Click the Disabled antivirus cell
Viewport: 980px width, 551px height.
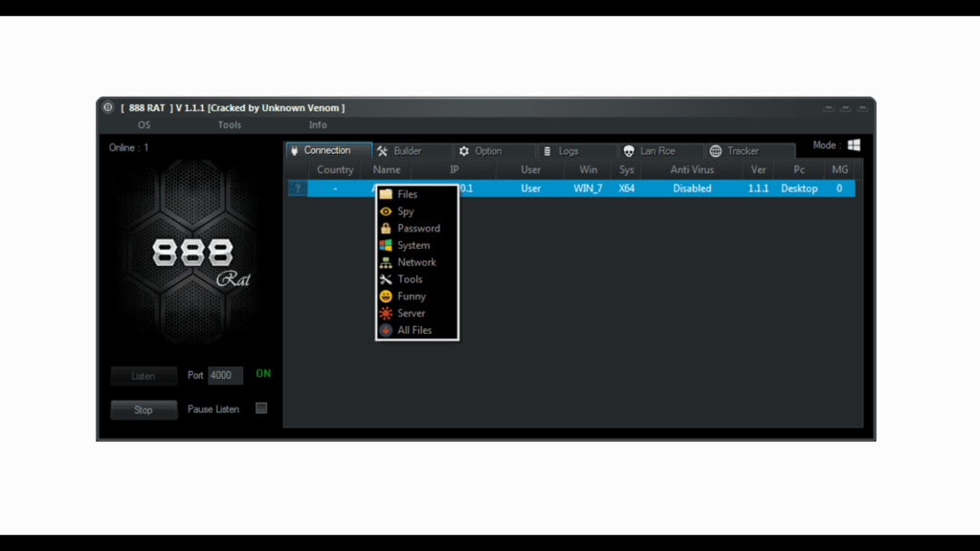(692, 188)
